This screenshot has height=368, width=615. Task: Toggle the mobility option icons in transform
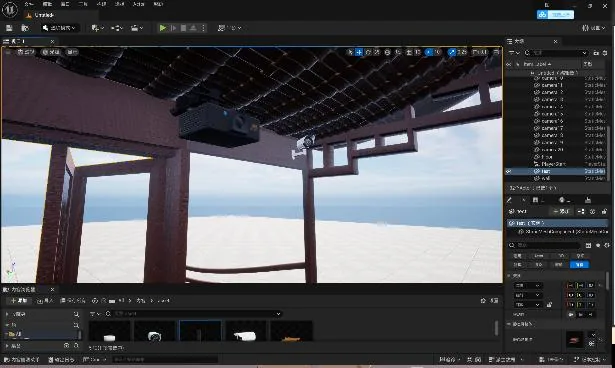pyautogui.click(x=580, y=314)
